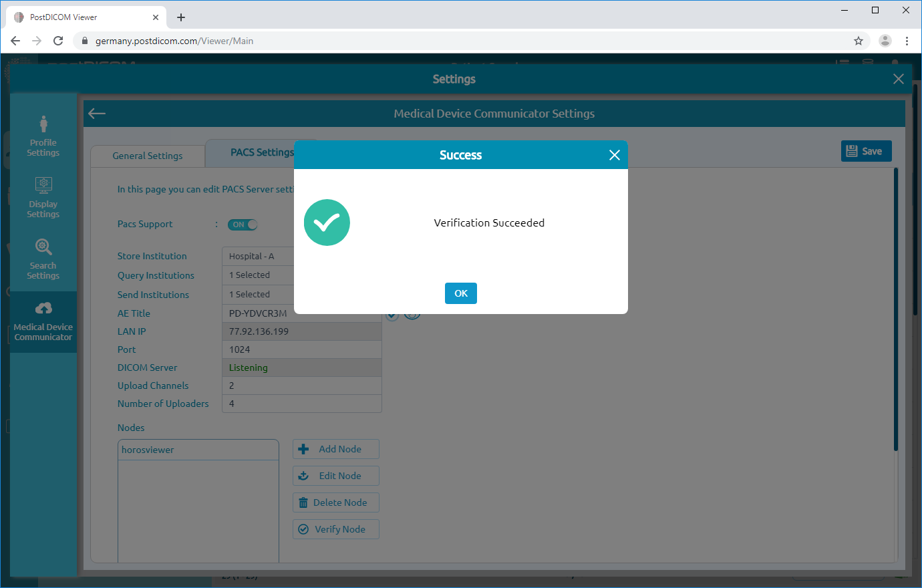Click the Port field
Viewport: 922px width, 588px height.
pos(302,349)
